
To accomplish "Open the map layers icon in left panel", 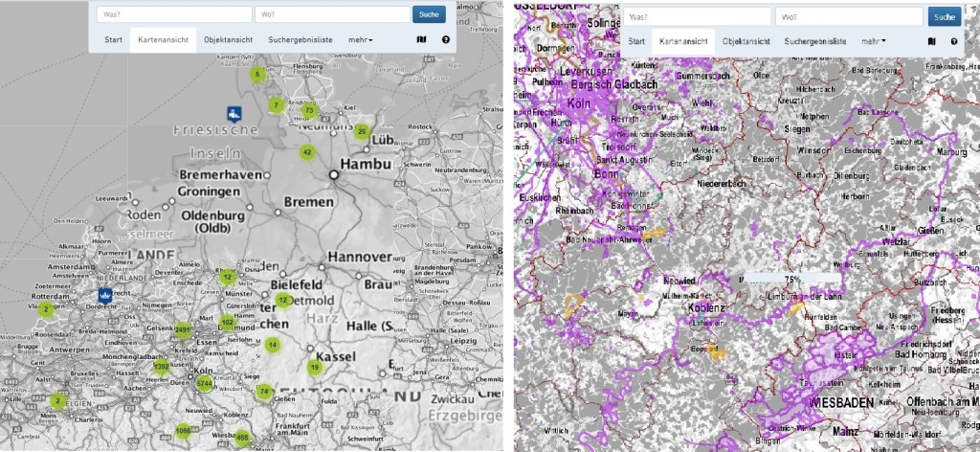I will click(421, 40).
